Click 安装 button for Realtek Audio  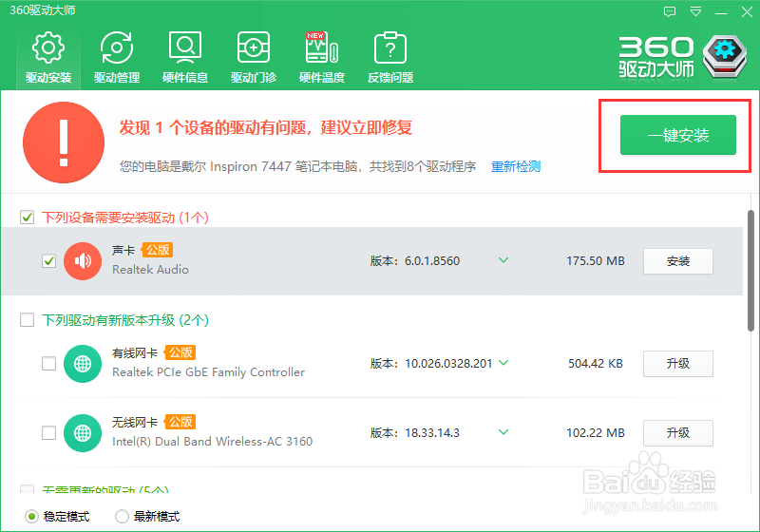coord(678,261)
